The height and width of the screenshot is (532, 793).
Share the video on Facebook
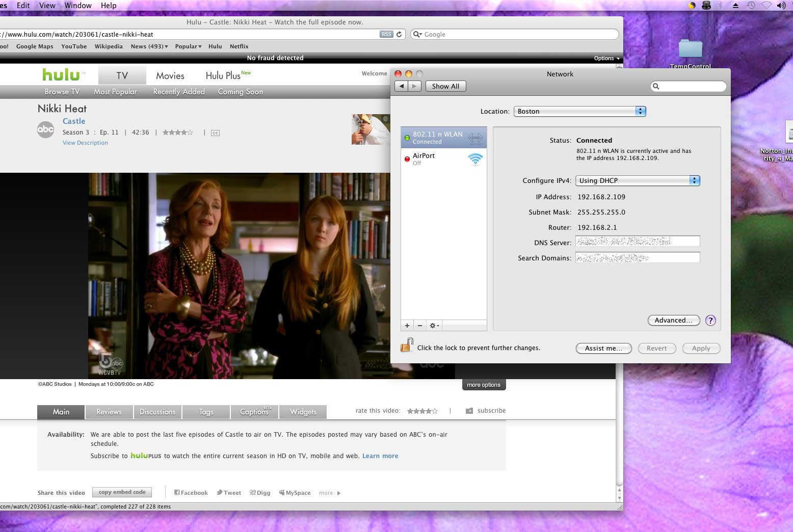tap(191, 493)
